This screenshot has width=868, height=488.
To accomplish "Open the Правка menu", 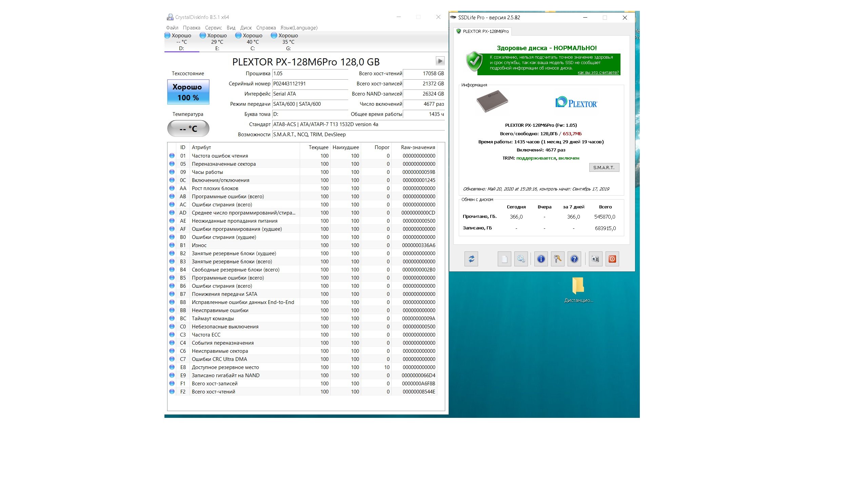I will tap(192, 28).
